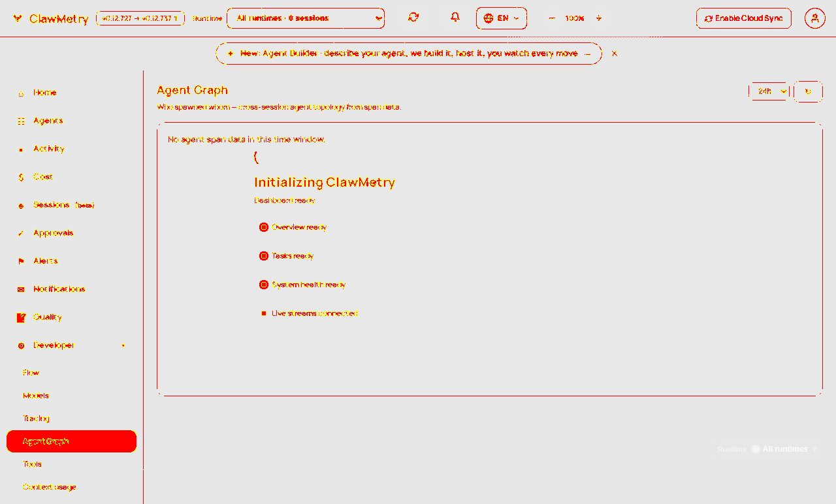Open the New: Agent Builder announcement
Image resolution: width=836 pixels, height=504 pixels.
pos(409,54)
